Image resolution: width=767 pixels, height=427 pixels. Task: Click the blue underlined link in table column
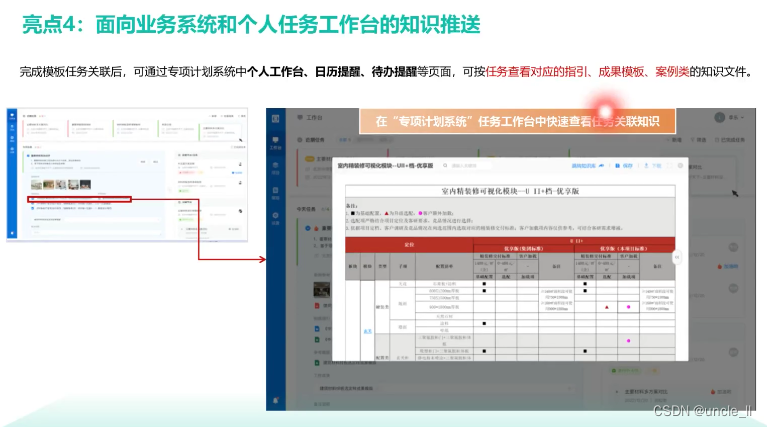click(x=368, y=331)
